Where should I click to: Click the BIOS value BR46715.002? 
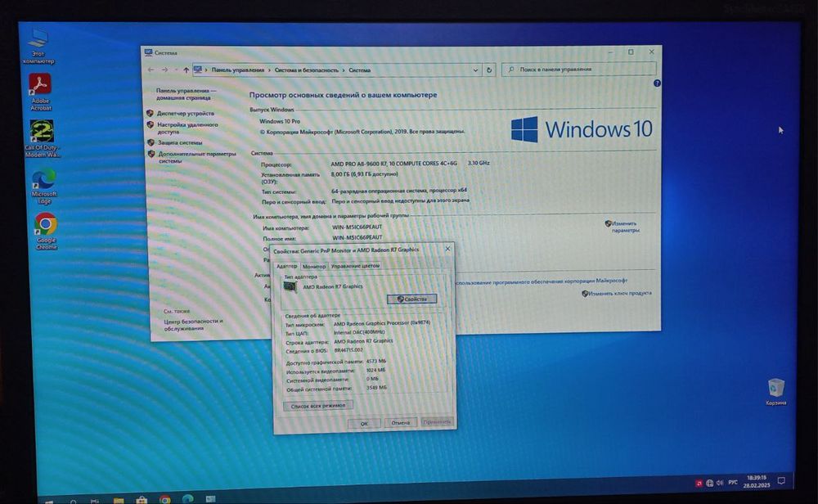[x=348, y=350]
